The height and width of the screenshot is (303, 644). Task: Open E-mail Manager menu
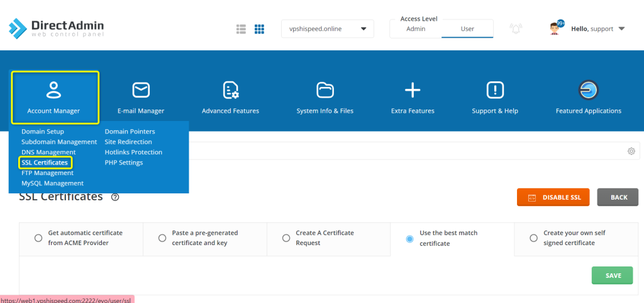pyautogui.click(x=141, y=98)
